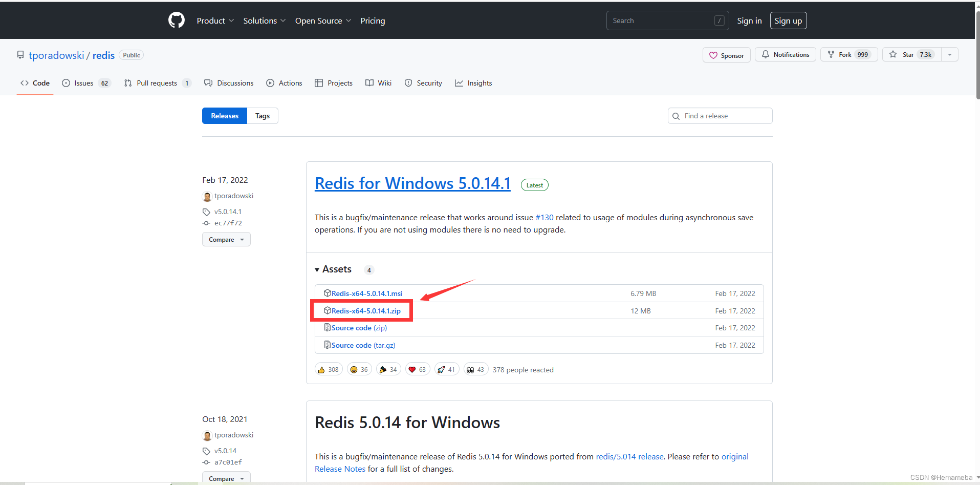Open the Issues tab
Viewport: 980px width, 485px height.
click(86, 83)
